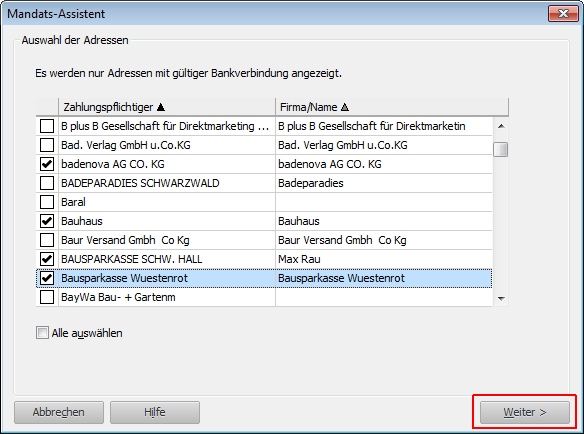Screen dimensions: 584x434
Task: Click the 'Baral' Zahlungspflichtiger cell
Action: click(167, 202)
